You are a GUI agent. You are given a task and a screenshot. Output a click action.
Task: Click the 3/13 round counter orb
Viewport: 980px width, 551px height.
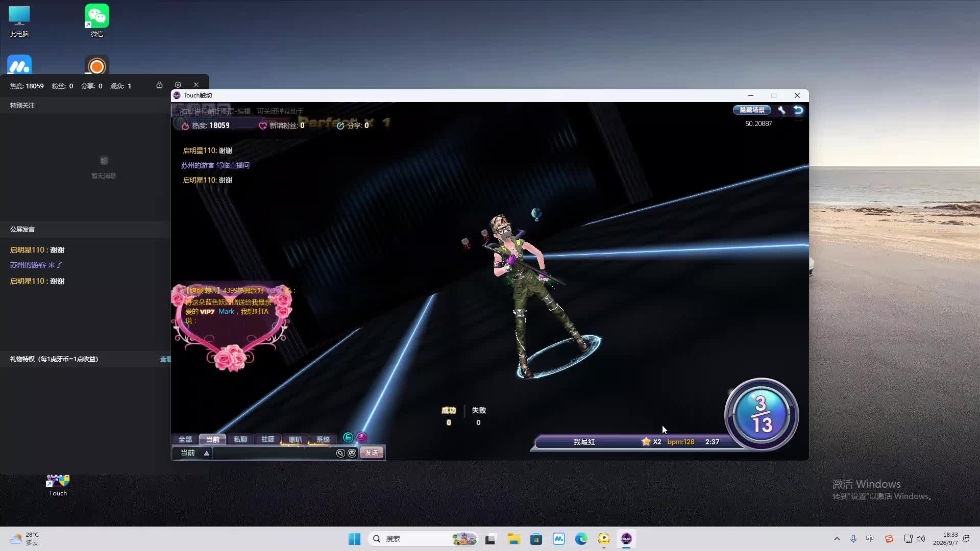[761, 414]
